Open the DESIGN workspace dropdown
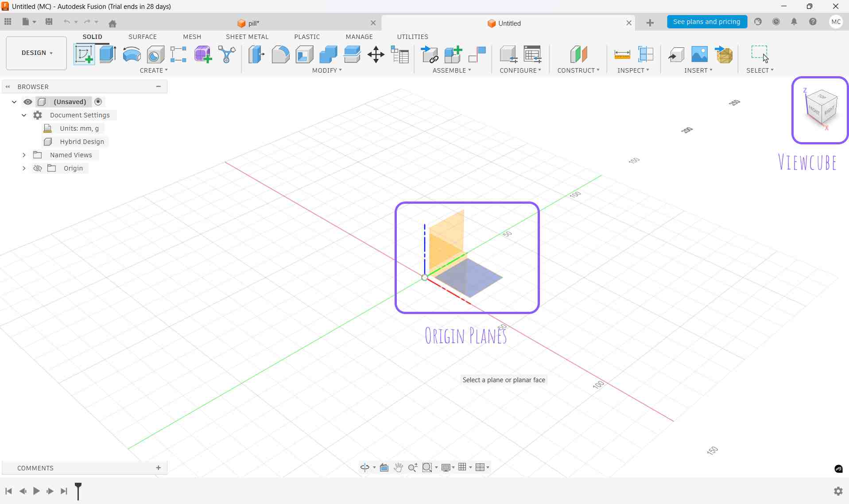The width and height of the screenshot is (849, 504). [x=36, y=53]
